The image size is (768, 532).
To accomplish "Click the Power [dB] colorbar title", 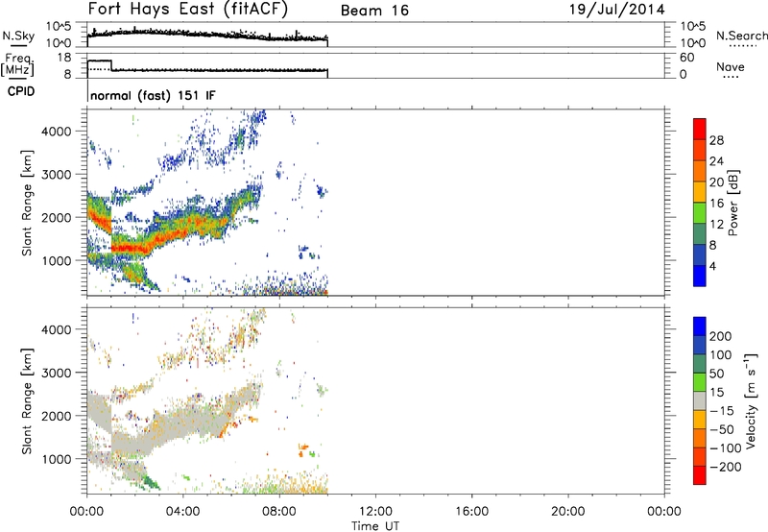I will (x=733, y=203).
